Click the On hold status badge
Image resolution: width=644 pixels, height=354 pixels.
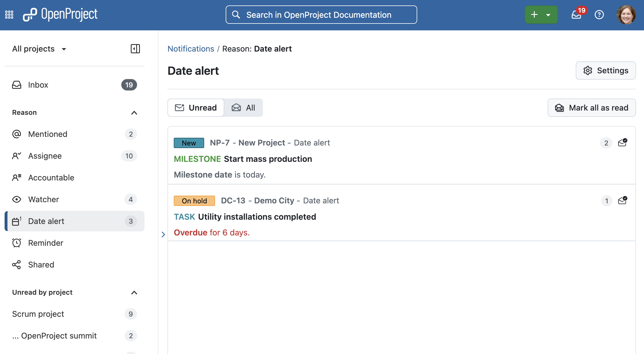point(194,201)
